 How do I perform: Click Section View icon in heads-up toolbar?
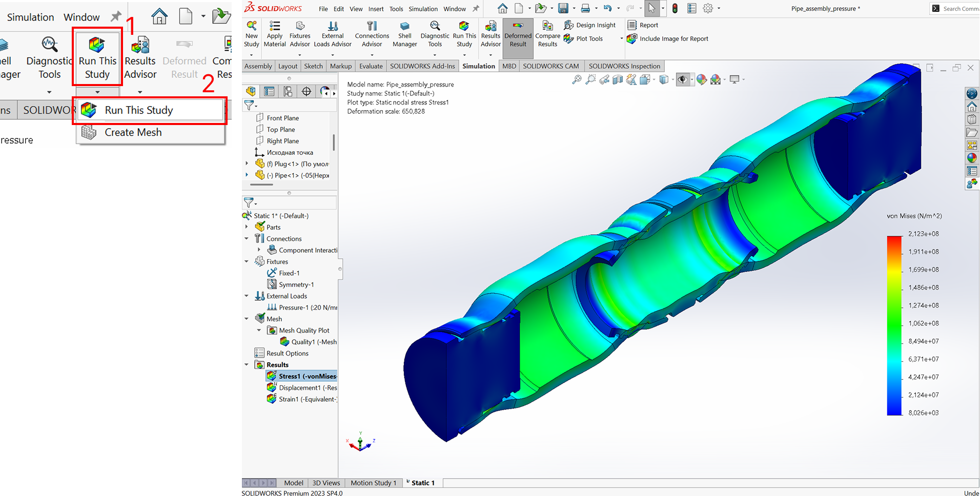pyautogui.click(x=618, y=79)
